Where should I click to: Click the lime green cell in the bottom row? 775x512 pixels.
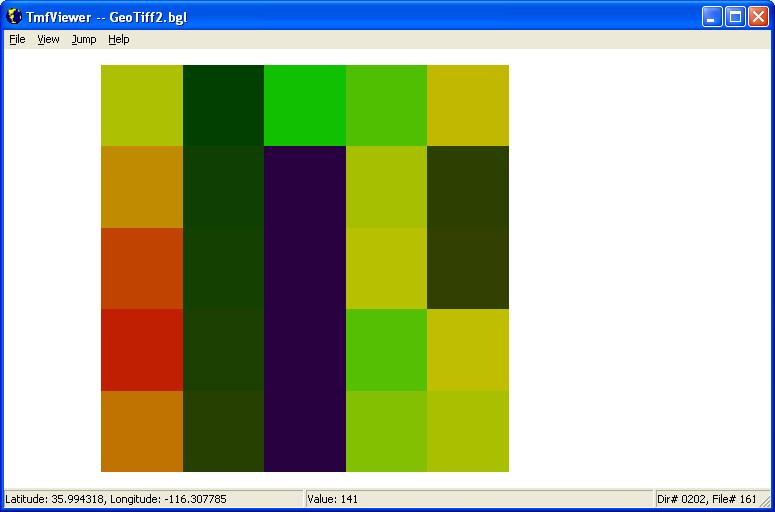[386, 431]
